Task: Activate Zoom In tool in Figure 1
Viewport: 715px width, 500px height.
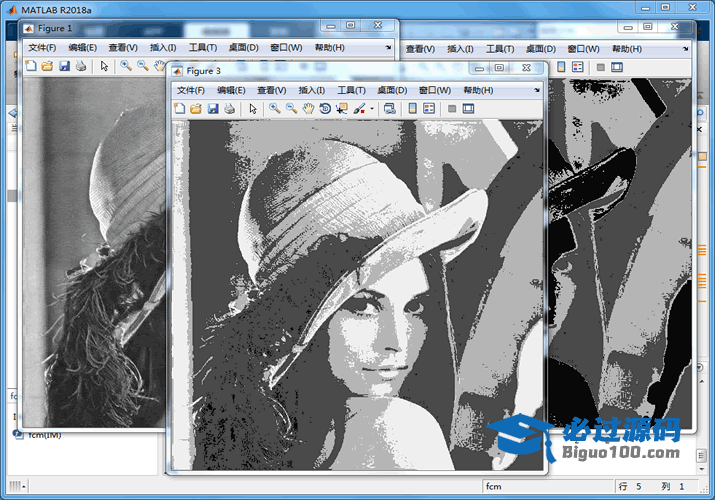Action: pos(126,66)
